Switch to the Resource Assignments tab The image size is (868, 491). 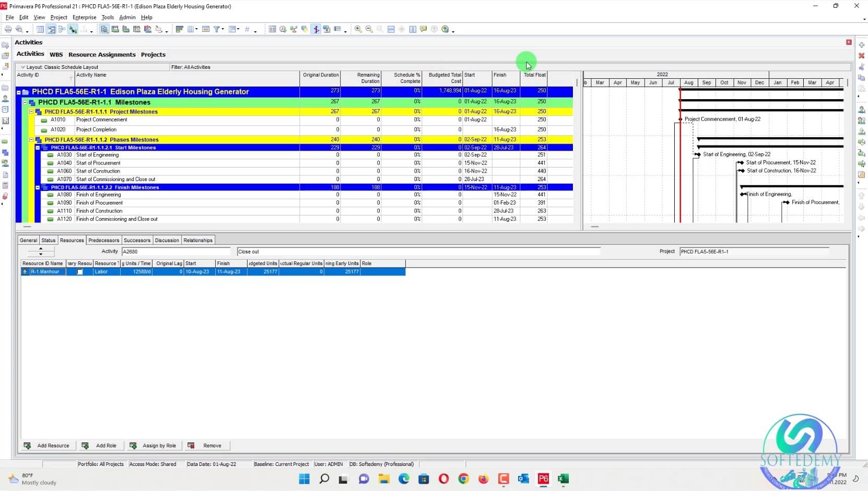[102, 54]
